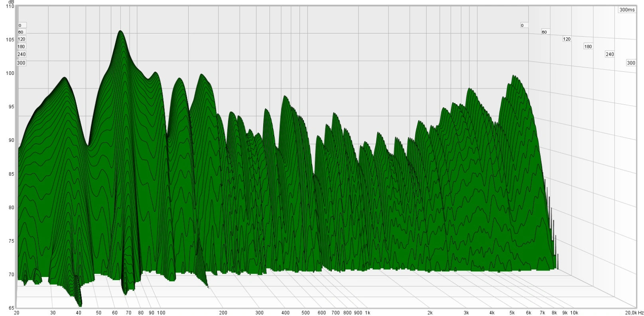The height and width of the screenshot is (316, 644).
Task: Choose the 180 ms marker in left column
Action: pyautogui.click(x=22, y=47)
